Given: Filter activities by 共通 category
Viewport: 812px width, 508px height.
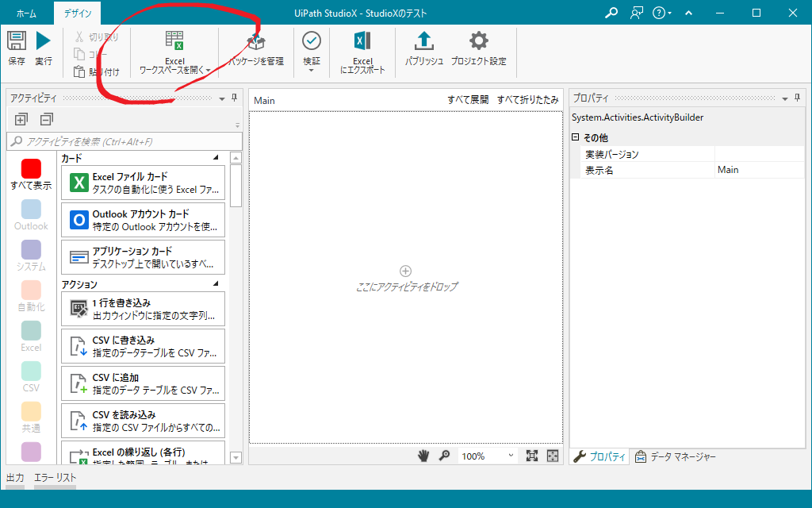Looking at the screenshot, I should coord(31,418).
